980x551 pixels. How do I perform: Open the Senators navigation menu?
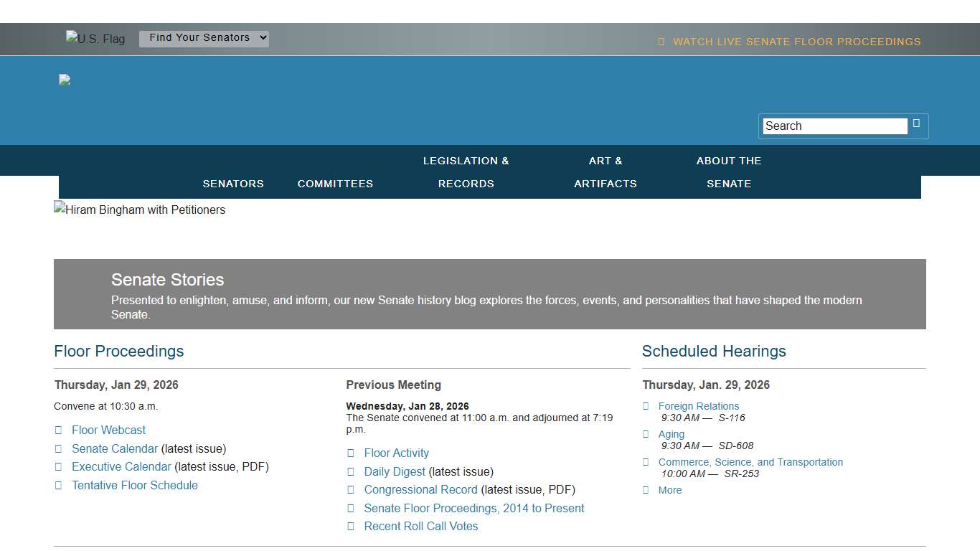233,184
